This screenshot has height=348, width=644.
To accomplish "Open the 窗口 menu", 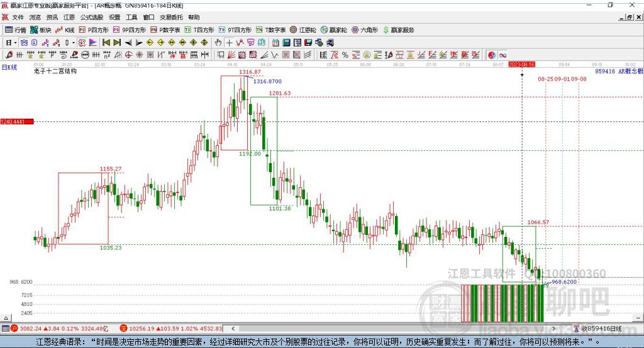I will [148, 17].
